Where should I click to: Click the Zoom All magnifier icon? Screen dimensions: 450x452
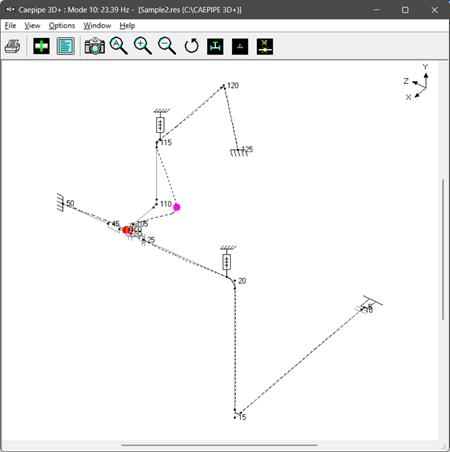[x=119, y=46]
